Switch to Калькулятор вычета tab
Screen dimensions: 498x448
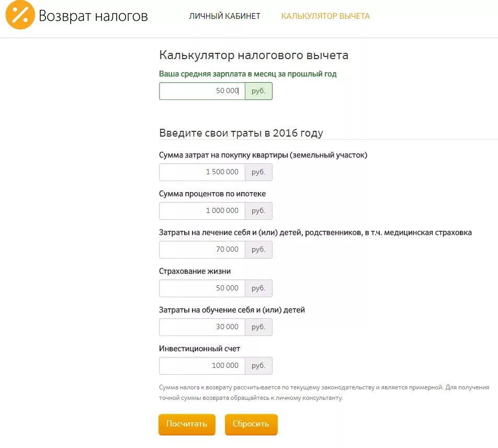[x=325, y=16]
